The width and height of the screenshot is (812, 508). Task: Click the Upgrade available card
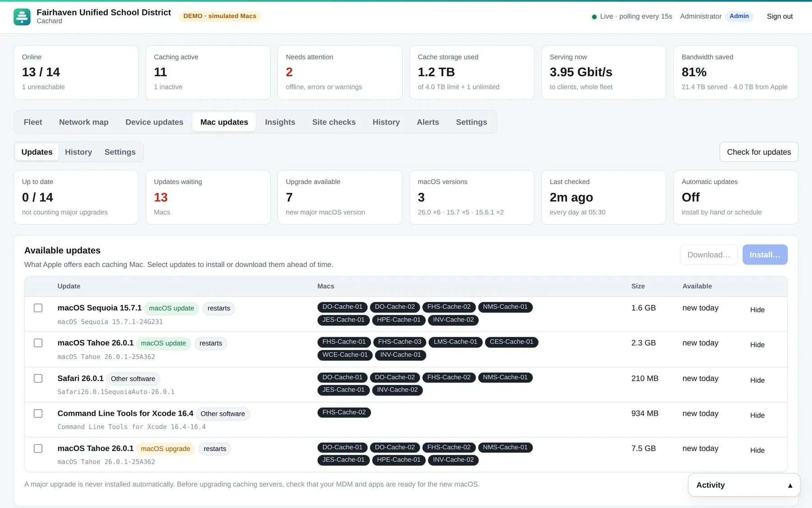click(x=340, y=197)
